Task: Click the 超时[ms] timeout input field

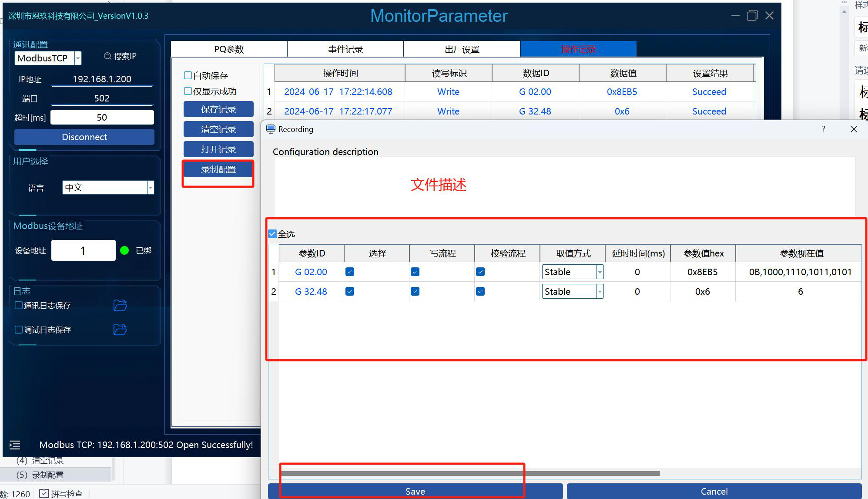Action: point(102,117)
